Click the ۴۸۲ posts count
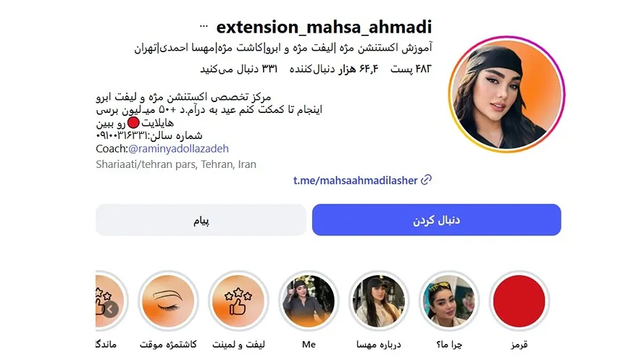This screenshot has height=362, width=644. coord(411,69)
